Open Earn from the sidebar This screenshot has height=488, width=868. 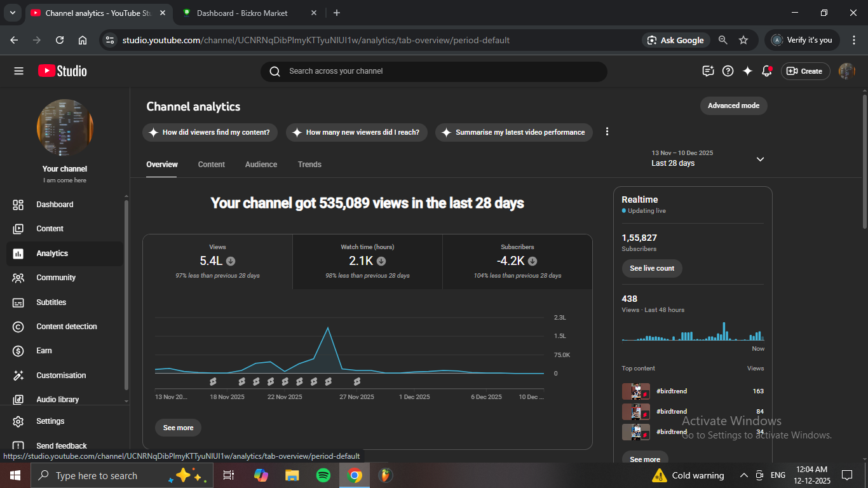(x=44, y=351)
